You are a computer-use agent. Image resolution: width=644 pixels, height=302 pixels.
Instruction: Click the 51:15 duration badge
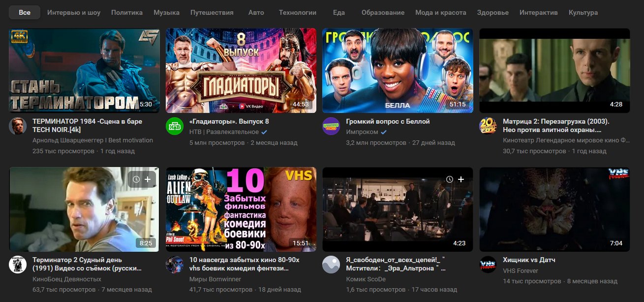click(x=458, y=104)
